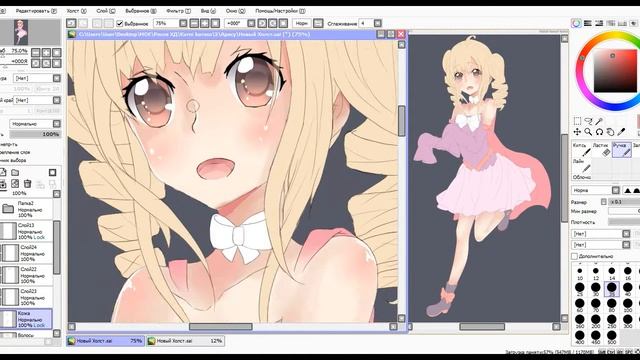
Task: Open the Выбранное menu in menu bar
Action: tap(141, 11)
